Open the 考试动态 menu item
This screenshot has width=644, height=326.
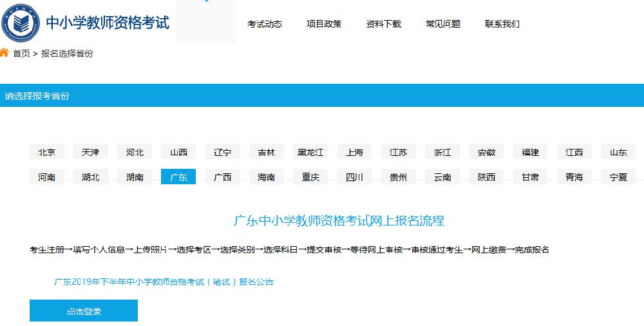(265, 24)
